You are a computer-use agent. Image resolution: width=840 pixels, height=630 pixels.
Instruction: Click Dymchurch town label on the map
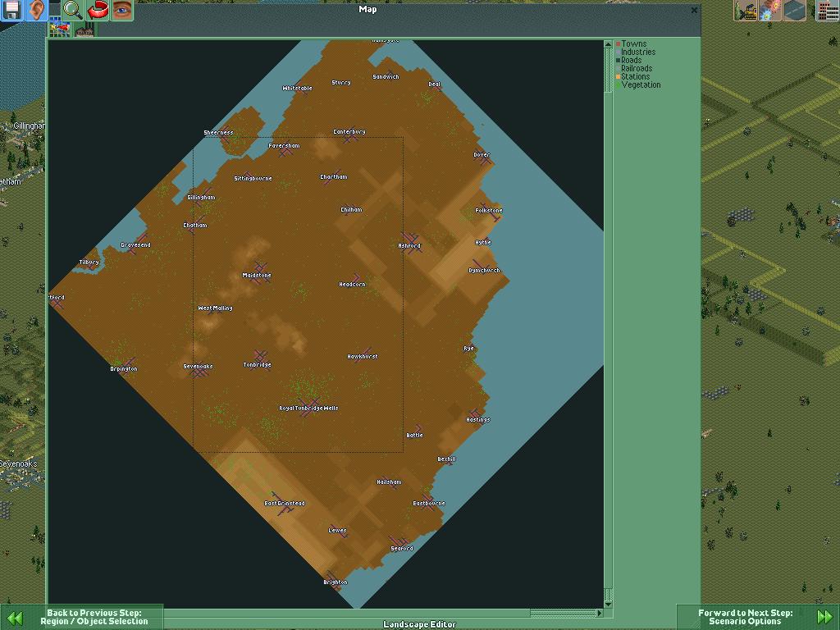click(484, 271)
